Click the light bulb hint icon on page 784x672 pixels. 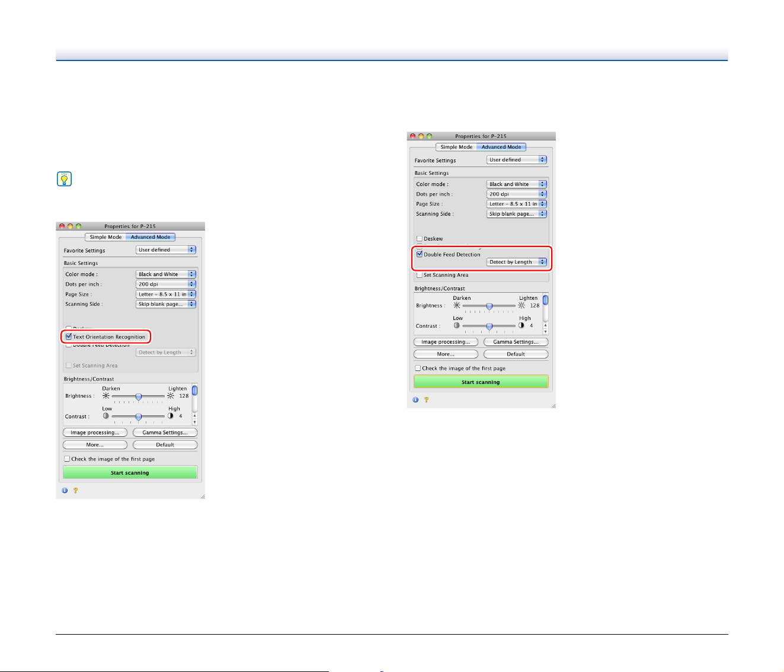click(64, 179)
